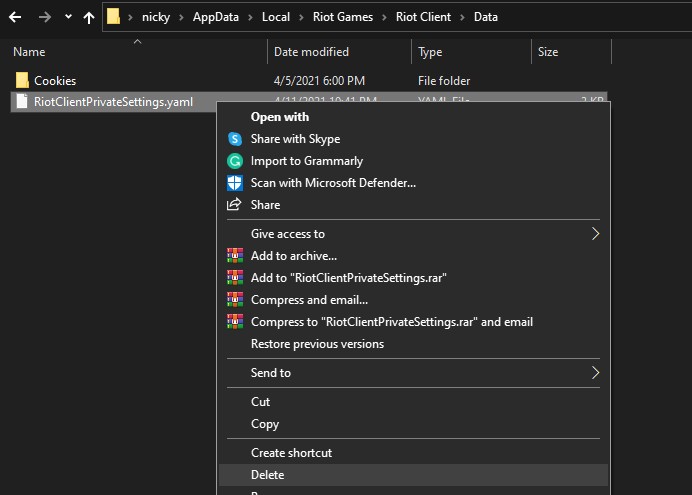Viewport: 692px width, 495px height.
Task: Expand Give access to submenu arrow
Action: point(595,234)
